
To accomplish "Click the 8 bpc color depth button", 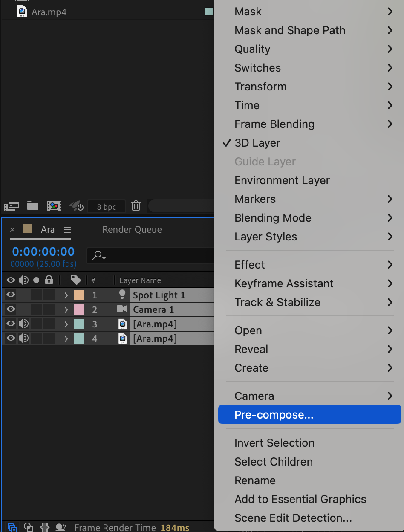I will 107,207.
